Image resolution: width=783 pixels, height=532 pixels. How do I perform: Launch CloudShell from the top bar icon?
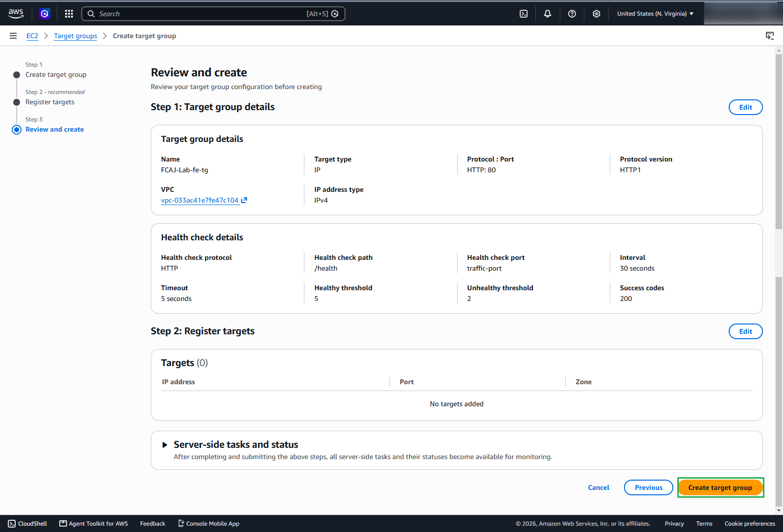pos(524,14)
